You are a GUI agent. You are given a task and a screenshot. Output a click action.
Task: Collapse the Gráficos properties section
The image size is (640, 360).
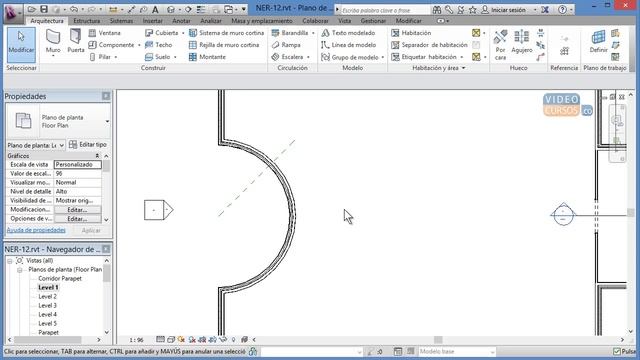97,156
